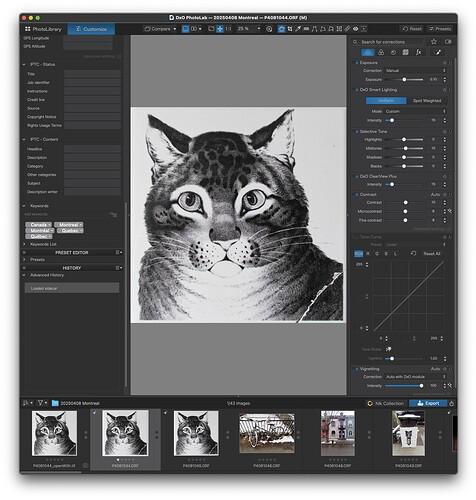This screenshot has height=500, width=476.
Task: Toggle DxO Smart Lighting on/off
Action: pos(357,90)
